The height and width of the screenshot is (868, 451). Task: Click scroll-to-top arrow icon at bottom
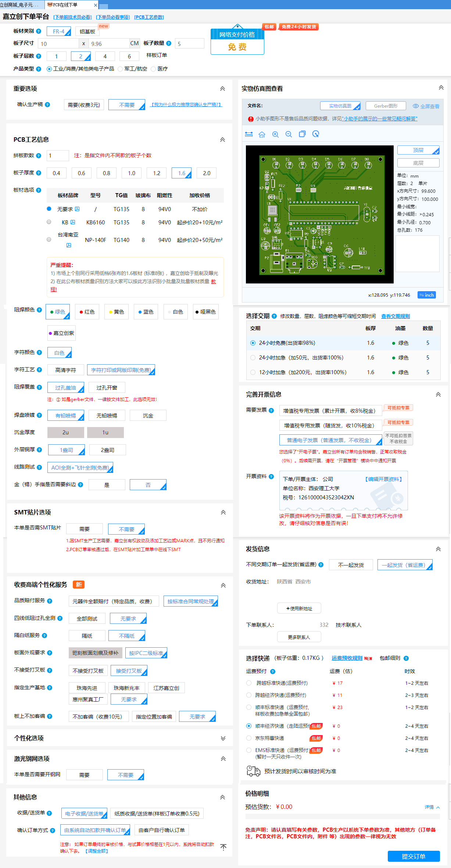click(x=223, y=847)
